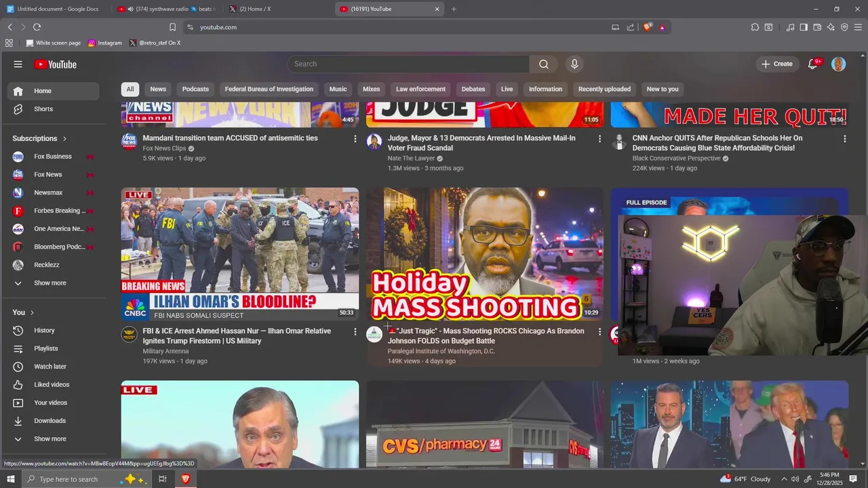Open Bloomberg Podcasts subscription
This screenshot has height=488, width=868.
point(53,247)
